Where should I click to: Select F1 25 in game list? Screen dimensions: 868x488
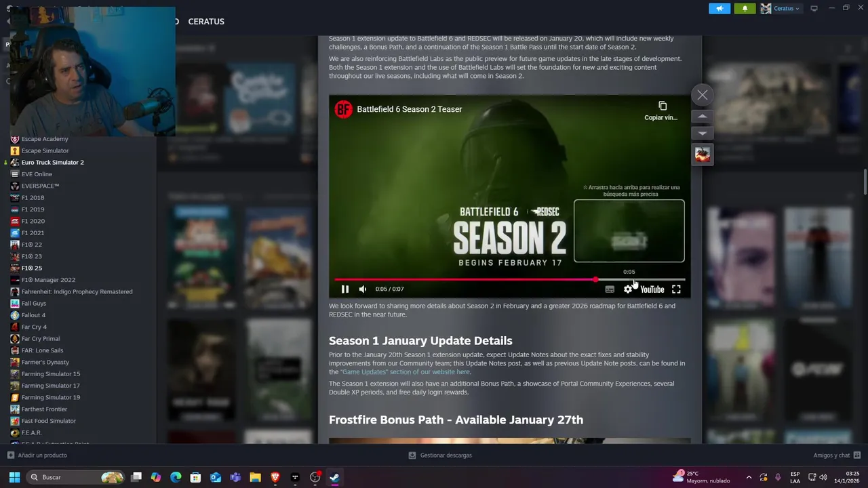pyautogui.click(x=31, y=268)
